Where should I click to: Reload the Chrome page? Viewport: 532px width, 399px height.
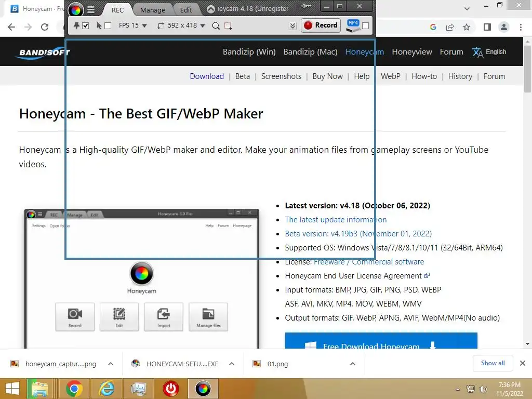[x=45, y=27]
